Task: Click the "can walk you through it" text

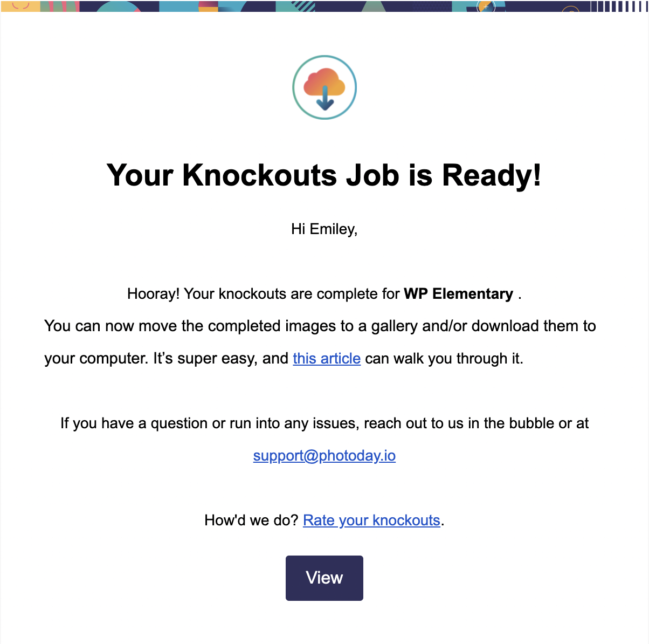Action: pos(444,359)
